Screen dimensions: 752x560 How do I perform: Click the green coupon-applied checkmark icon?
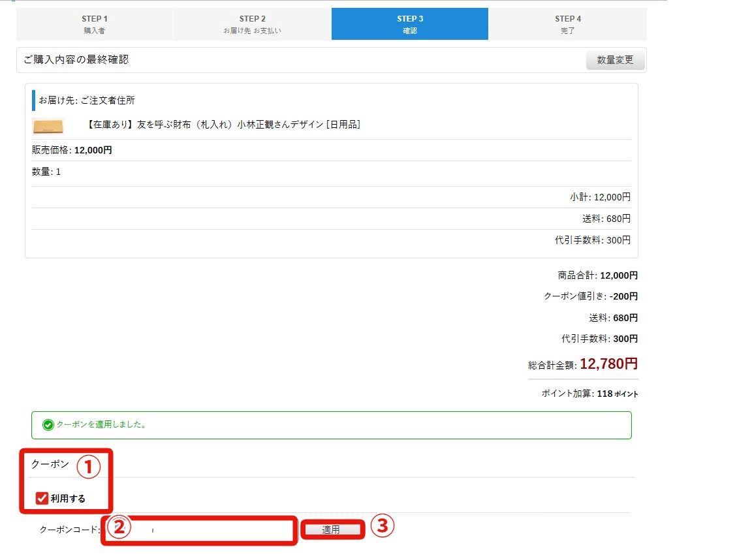point(48,425)
